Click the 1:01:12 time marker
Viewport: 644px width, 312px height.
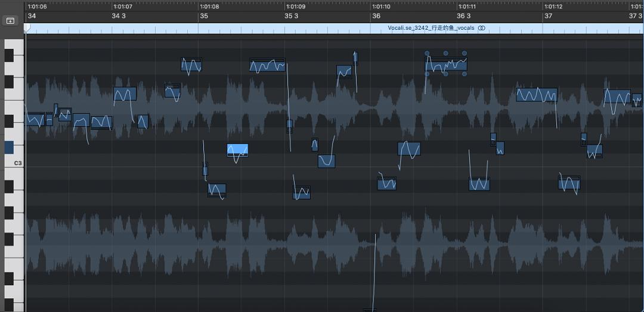tap(553, 7)
